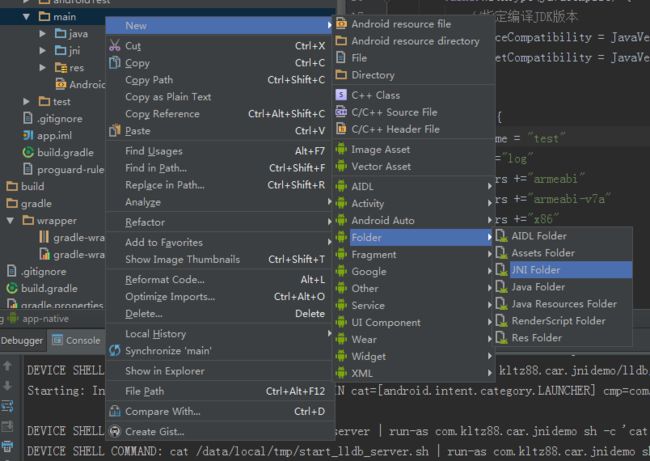
Task: Click the Compare With icon
Action: point(115,411)
